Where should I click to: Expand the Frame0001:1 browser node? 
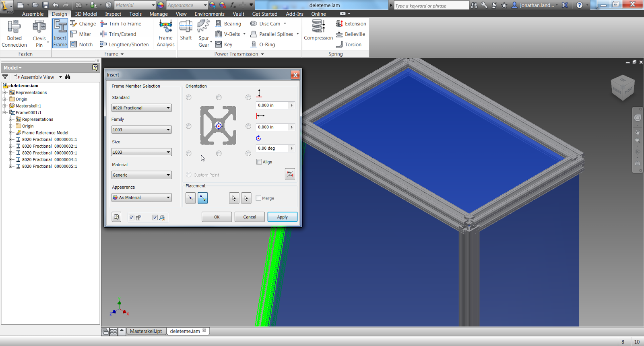point(4,113)
